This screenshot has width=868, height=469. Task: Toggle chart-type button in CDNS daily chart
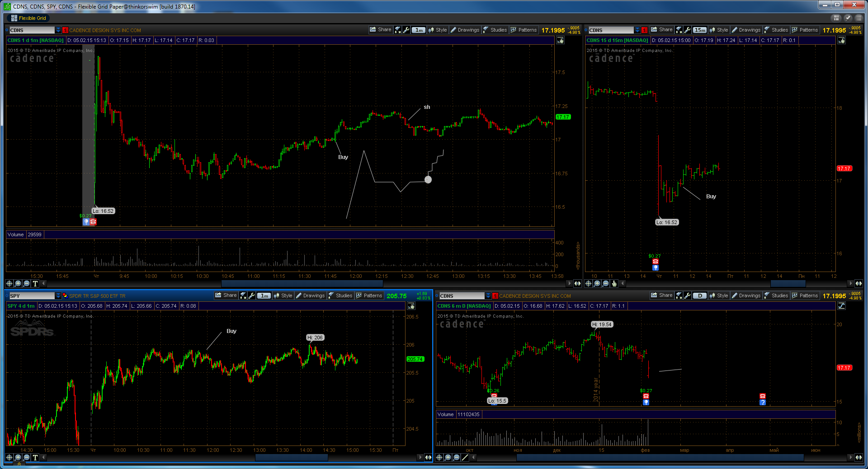click(841, 306)
